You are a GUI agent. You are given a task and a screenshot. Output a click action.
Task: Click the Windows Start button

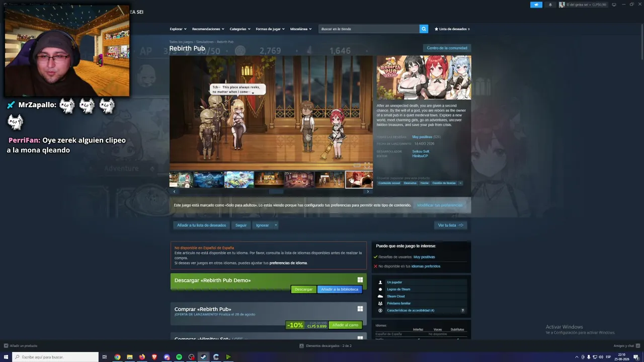coord(6,357)
